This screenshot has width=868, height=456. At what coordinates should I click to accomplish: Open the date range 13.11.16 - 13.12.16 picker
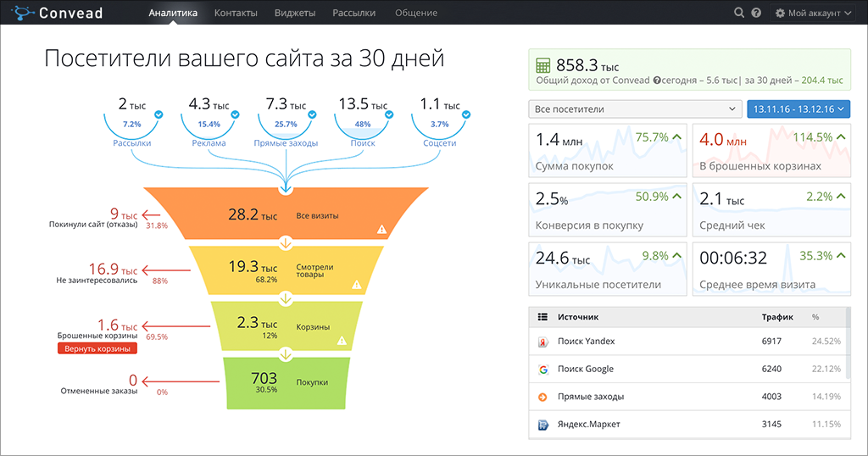pos(798,109)
